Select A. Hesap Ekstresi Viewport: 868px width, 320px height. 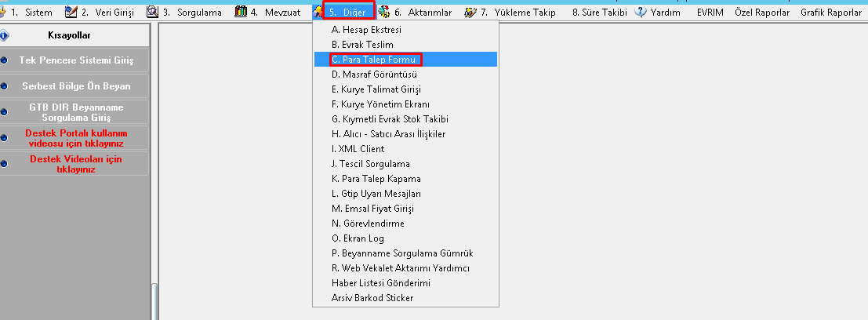point(405,30)
